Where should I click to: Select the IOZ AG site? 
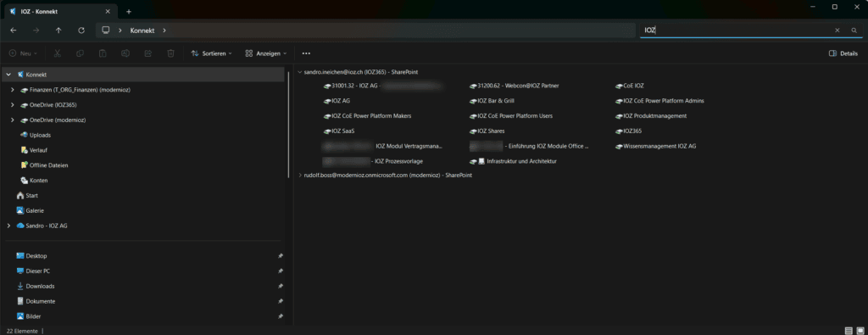pos(337,101)
